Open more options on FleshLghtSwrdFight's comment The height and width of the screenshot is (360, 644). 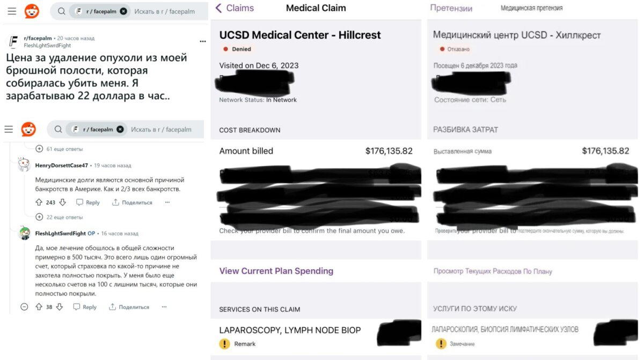(164, 307)
